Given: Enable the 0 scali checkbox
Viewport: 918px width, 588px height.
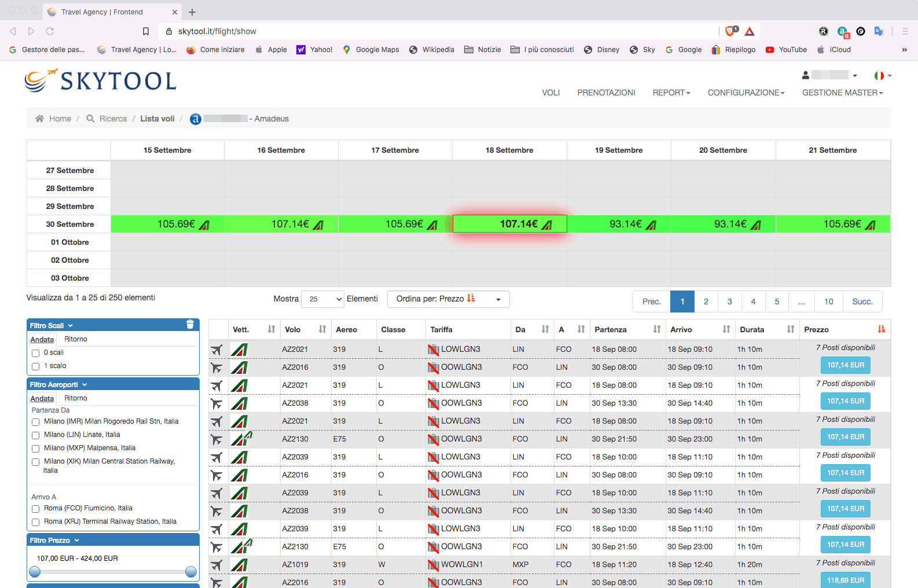Looking at the screenshot, I should pos(36,353).
